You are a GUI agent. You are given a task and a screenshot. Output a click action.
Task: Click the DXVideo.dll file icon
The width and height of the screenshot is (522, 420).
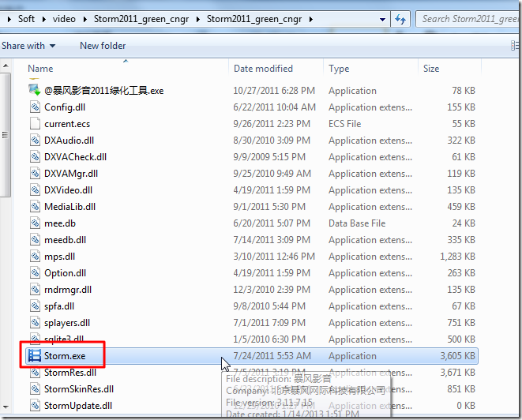pos(35,190)
